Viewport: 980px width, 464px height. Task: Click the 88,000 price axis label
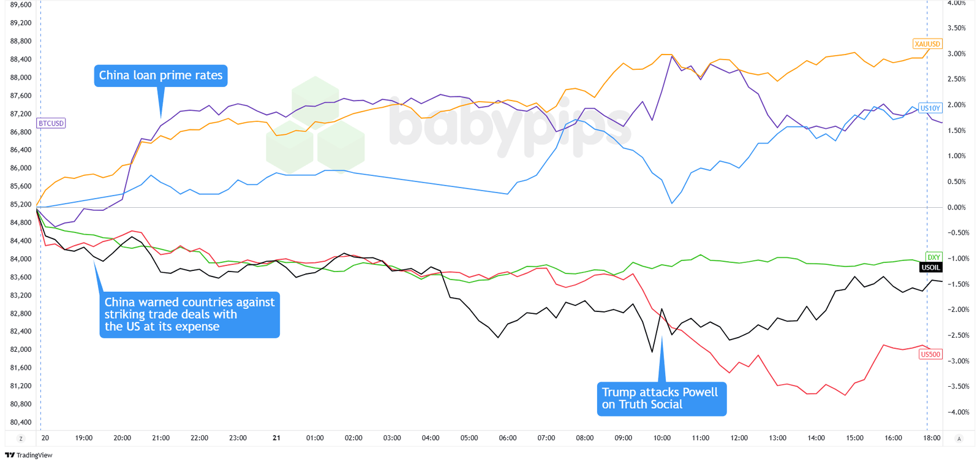click(21, 77)
